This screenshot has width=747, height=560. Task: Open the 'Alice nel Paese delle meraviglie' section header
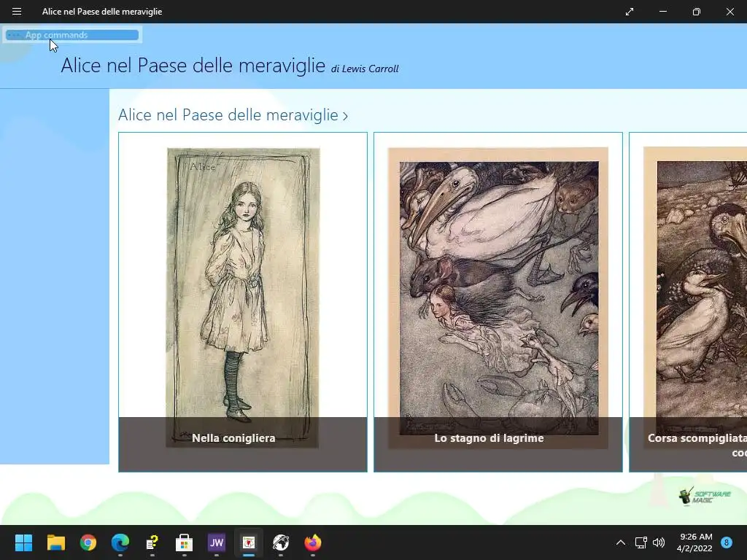click(x=233, y=114)
